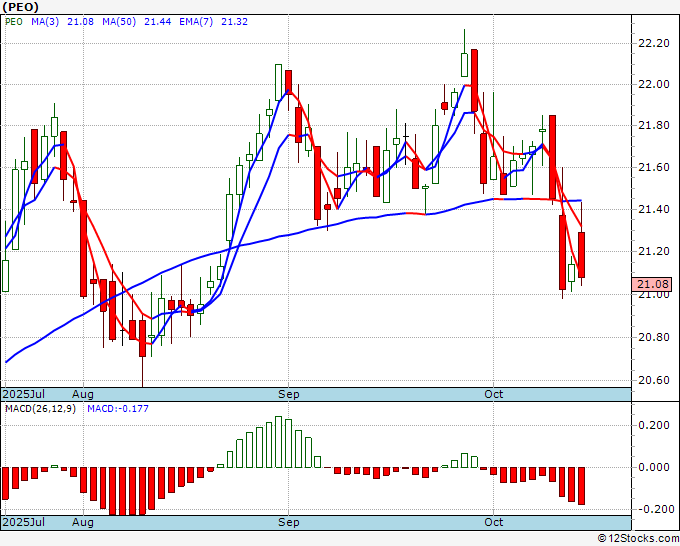Click the last red candlestick near 21.08
Viewport: 680px width, 546px height.
tap(581, 255)
